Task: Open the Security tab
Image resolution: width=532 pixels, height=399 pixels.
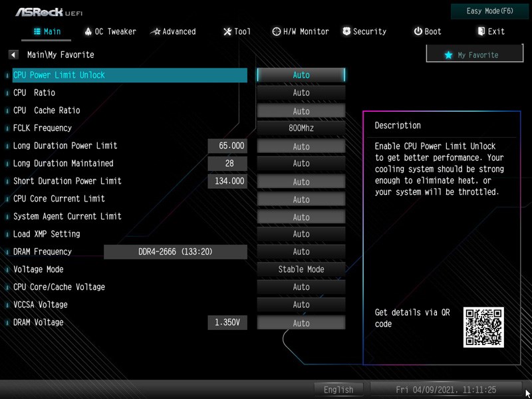Action: [364, 32]
